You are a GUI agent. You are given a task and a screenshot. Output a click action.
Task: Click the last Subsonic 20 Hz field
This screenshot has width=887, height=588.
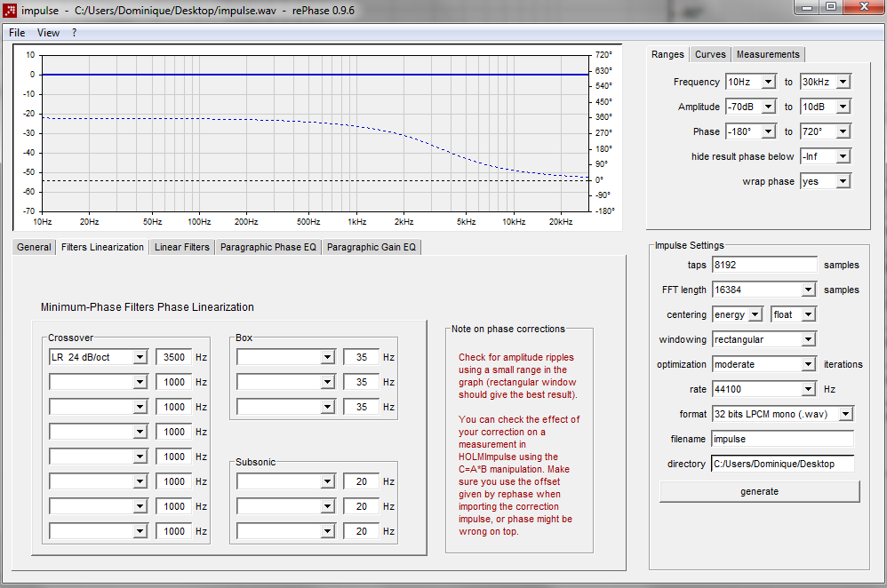tap(362, 531)
